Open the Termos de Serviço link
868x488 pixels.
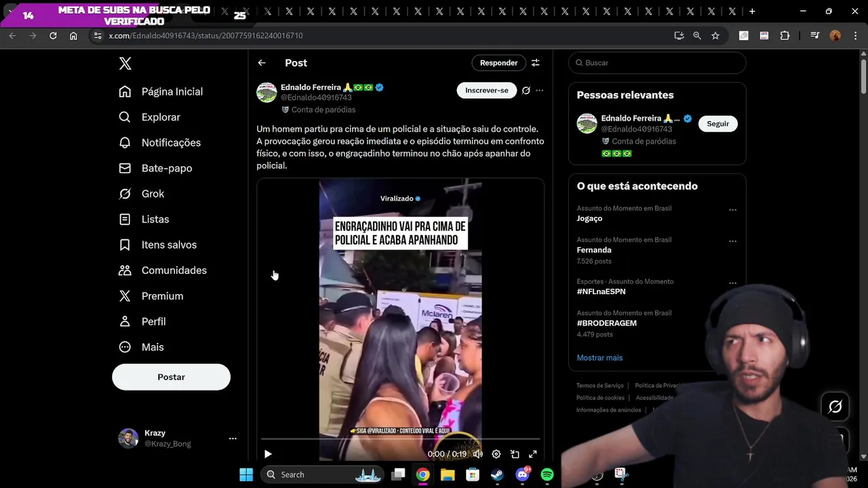coord(600,386)
